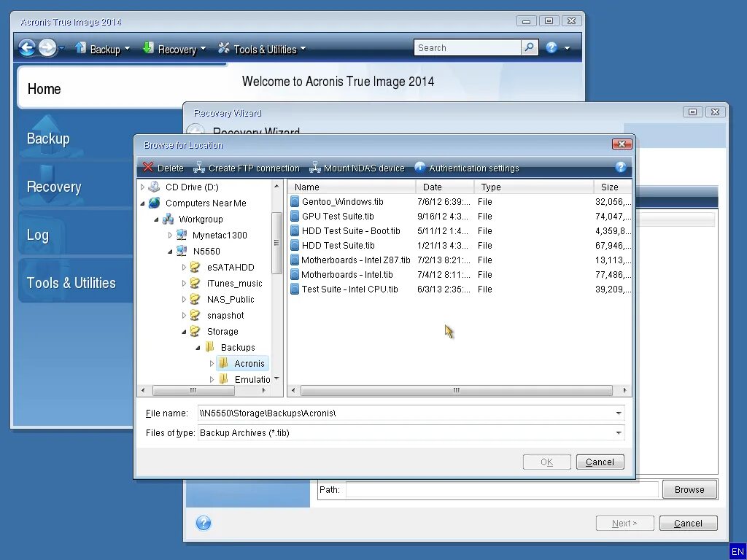Click the file list horizontal scrollbar
747x560 pixels.
click(x=457, y=391)
